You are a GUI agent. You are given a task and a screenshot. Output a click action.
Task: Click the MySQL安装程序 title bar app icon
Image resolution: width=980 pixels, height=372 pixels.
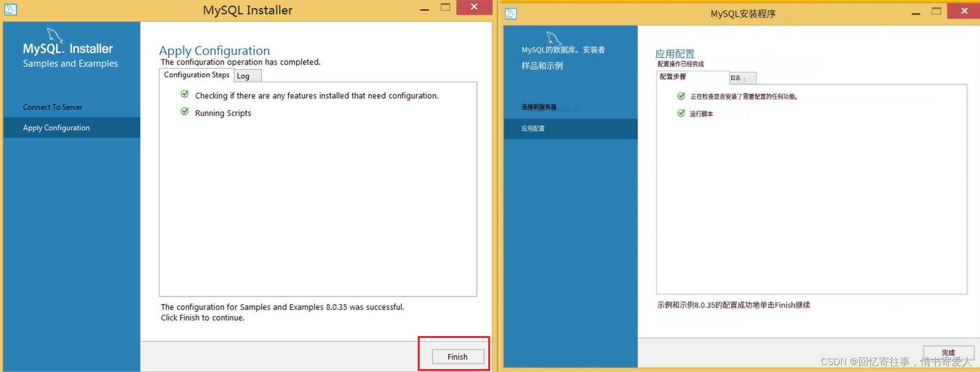pyautogui.click(x=511, y=13)
